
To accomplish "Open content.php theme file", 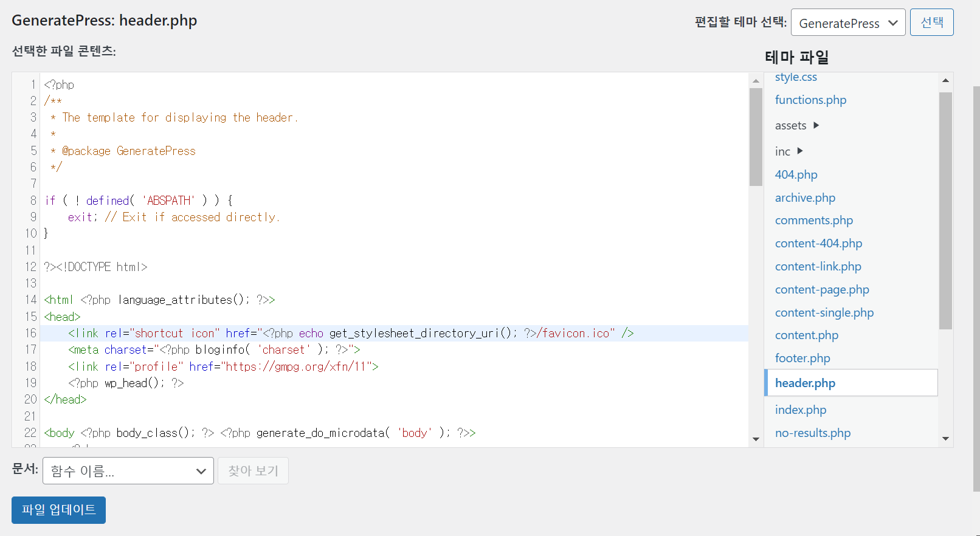I will click(806, 335).
